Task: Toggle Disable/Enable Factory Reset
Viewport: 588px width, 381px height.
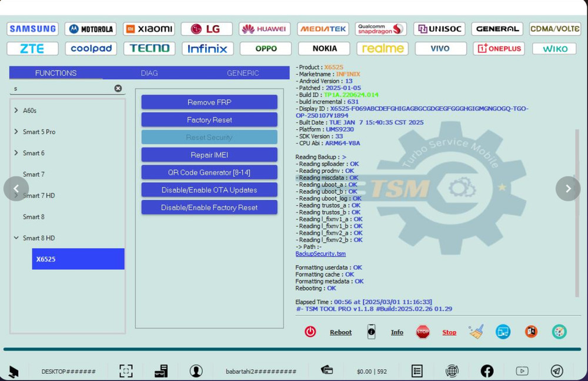Action: pyautogui.click(x=209, y=207)
